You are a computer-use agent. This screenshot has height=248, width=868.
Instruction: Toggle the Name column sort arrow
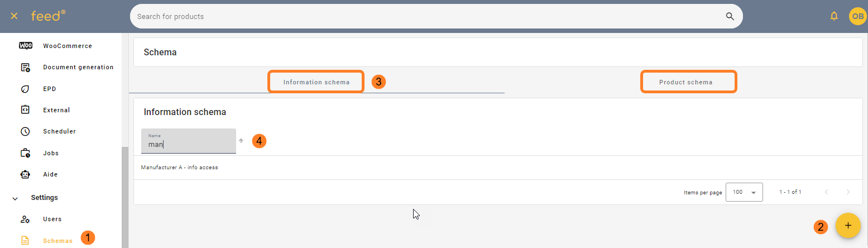(x=241, y=141)
